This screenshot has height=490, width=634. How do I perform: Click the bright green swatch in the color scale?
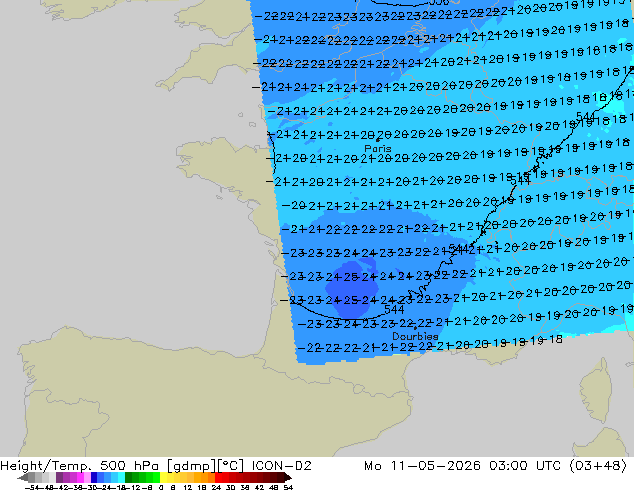pos(156,477)
